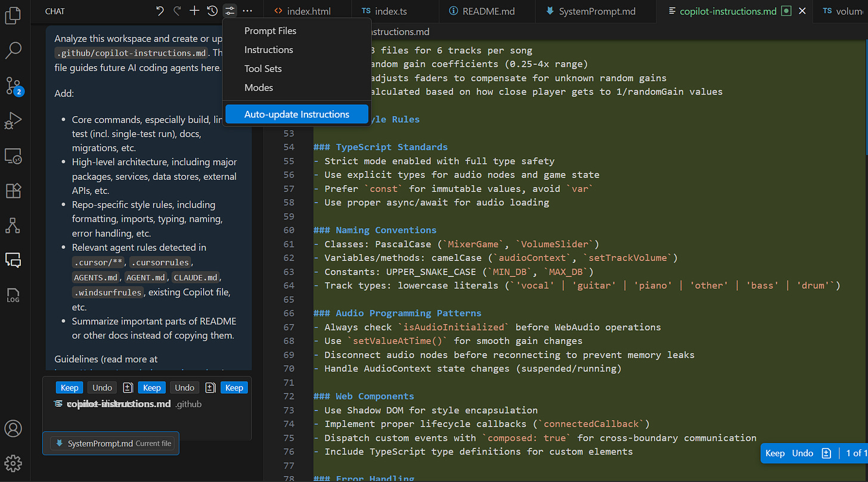This screenshot has height=482, width=868.
Task: Open the Search view in activity bar
Action: pos(13,51)
